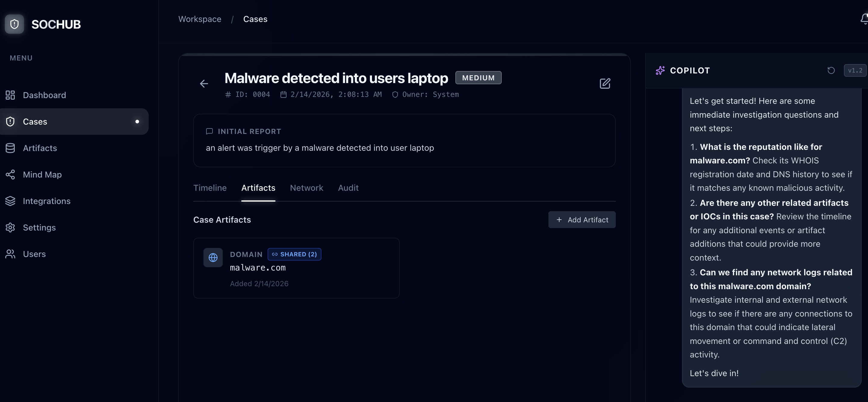Click Add Artifact for this case

tap(581, 219)
